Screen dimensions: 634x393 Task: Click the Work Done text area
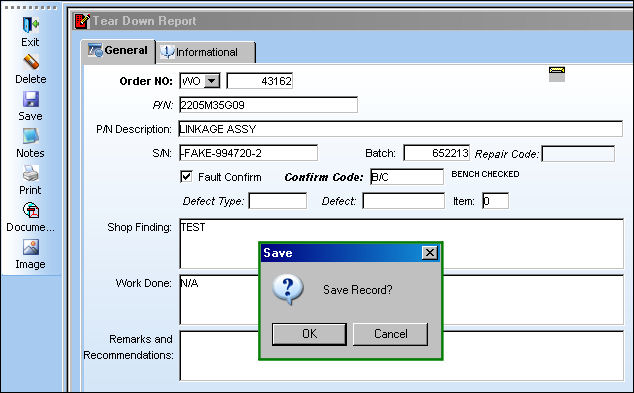[x=402, y=300]
